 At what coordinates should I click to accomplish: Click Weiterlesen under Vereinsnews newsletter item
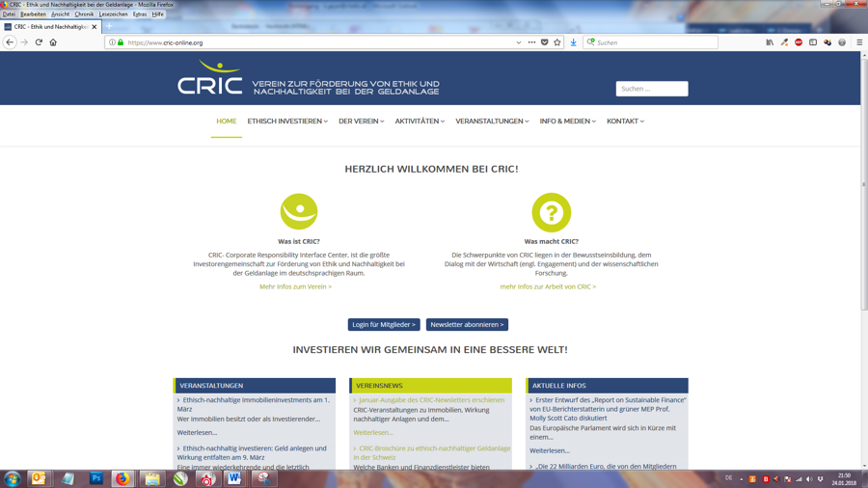tap(373, 433)
